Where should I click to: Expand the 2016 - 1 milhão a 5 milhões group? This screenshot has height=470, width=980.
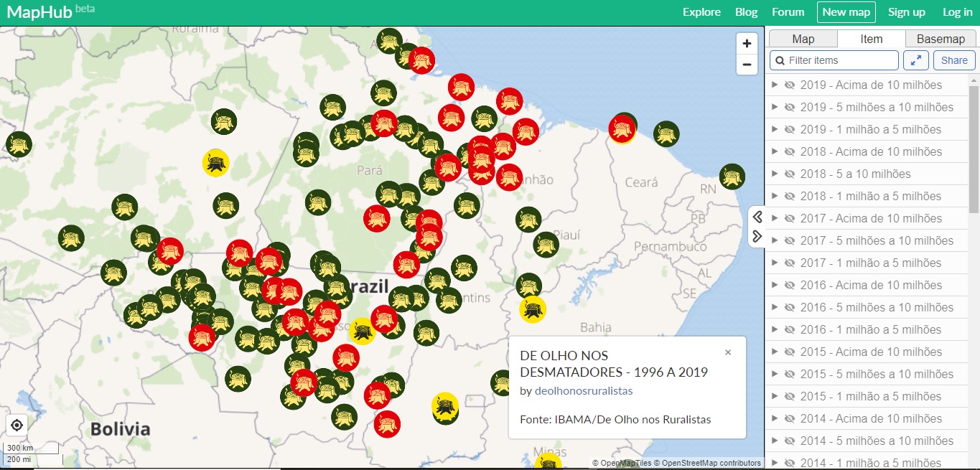[775, 329]
